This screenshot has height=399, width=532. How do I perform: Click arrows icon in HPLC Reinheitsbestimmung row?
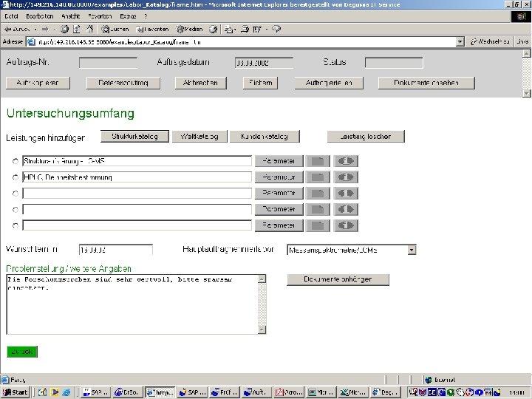(346, 177)
